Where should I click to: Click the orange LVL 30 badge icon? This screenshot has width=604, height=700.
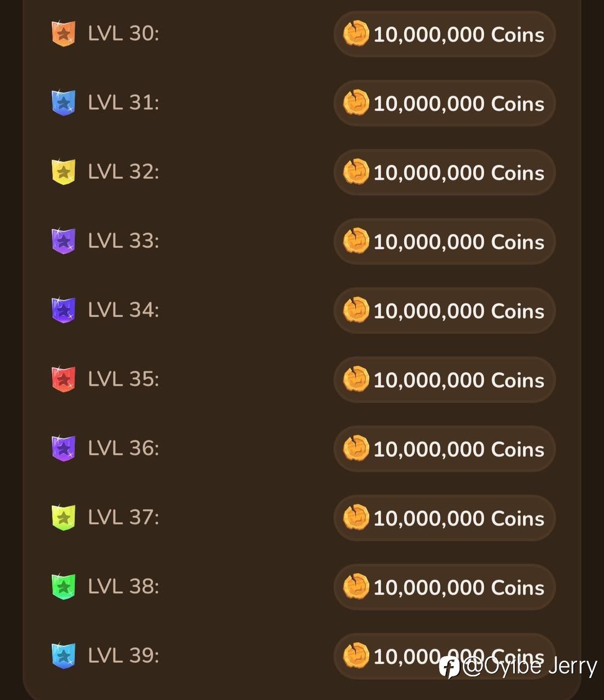coord(63,34)
